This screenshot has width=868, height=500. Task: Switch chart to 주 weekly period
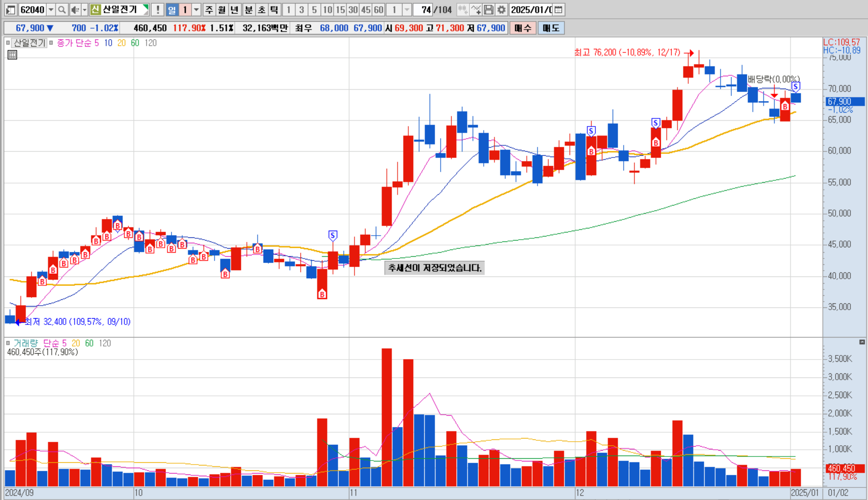pos(209,10)
